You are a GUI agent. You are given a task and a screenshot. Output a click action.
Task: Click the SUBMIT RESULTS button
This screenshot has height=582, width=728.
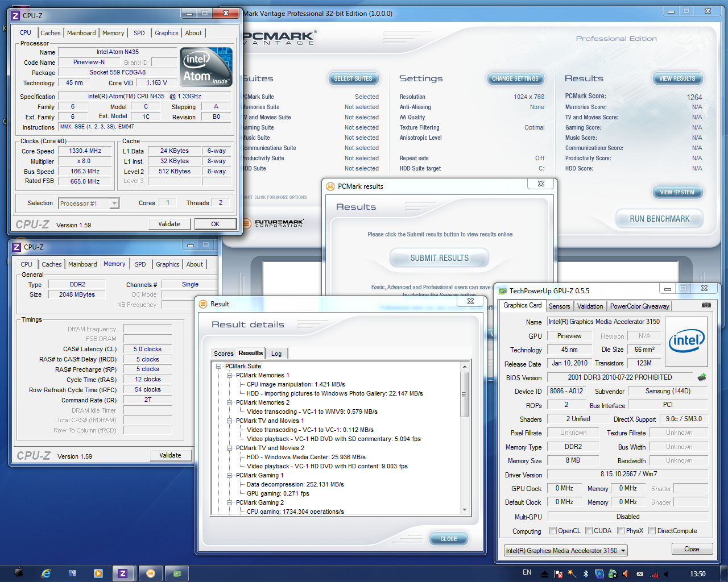pos(440,258)
